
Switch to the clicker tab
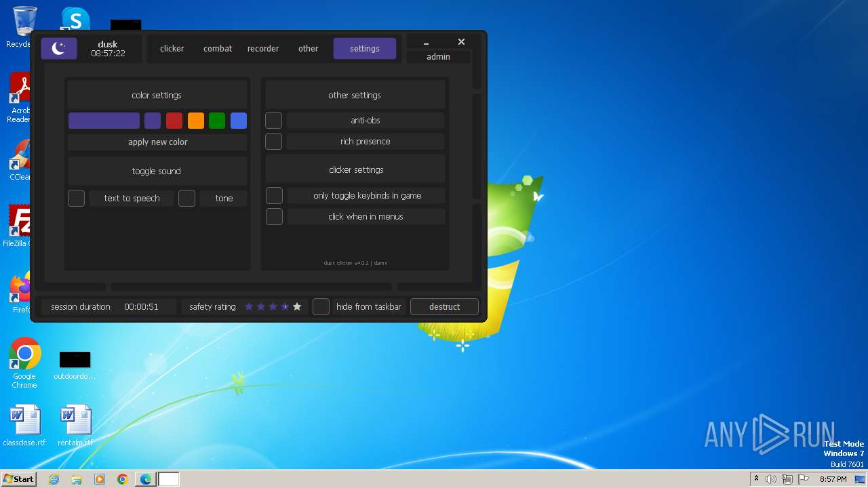coord(172,49)
